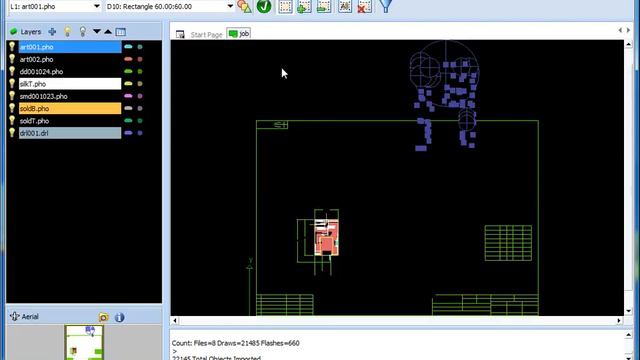
Task: Click the green Layers panel icon
Action: (x=14, y=31)
